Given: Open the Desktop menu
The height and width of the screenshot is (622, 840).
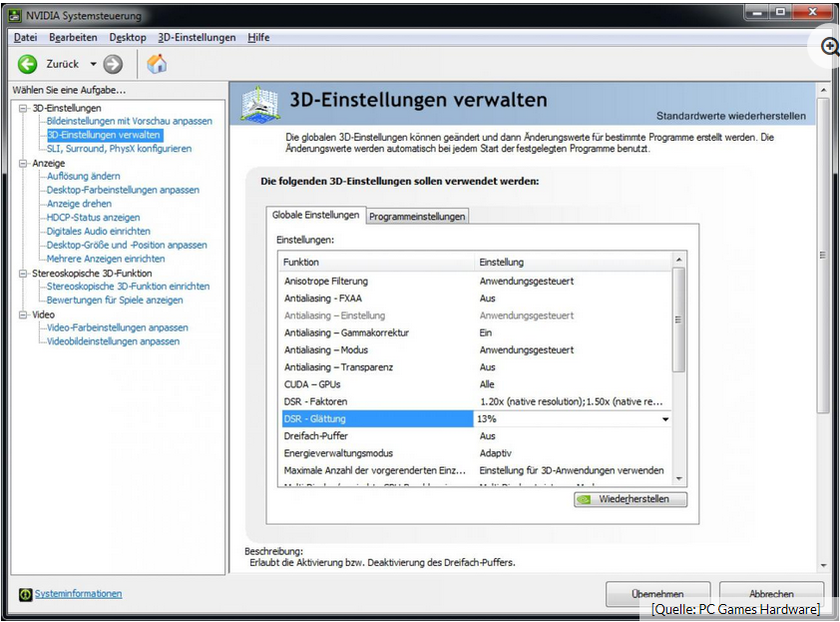Looking at the screenshot, I should point(128,38).
